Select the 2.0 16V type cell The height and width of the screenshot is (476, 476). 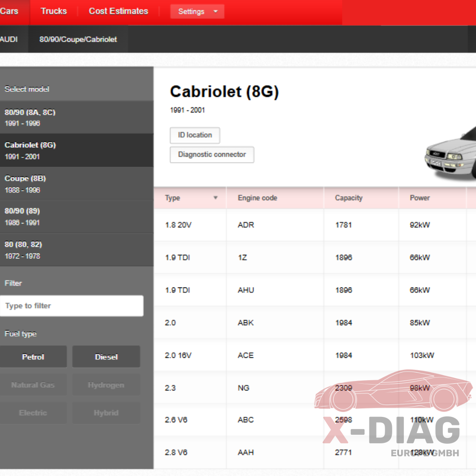point(178,355)
